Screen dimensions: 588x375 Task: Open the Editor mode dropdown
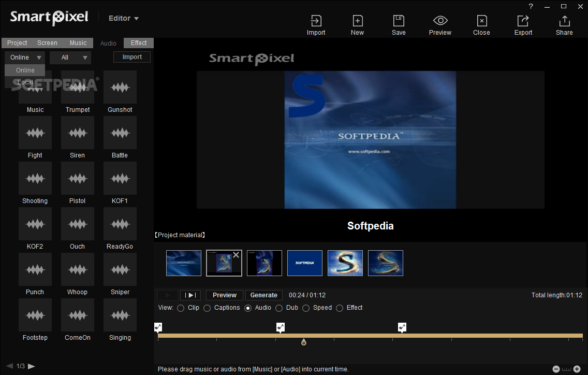[x=123, y=18]
